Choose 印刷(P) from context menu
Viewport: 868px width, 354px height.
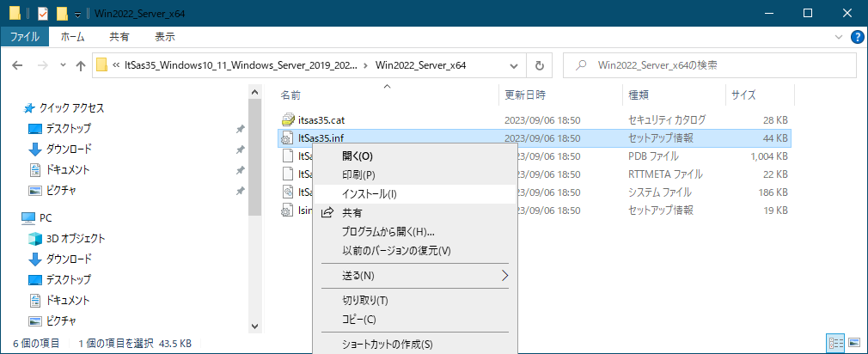(x=415, y=174)
